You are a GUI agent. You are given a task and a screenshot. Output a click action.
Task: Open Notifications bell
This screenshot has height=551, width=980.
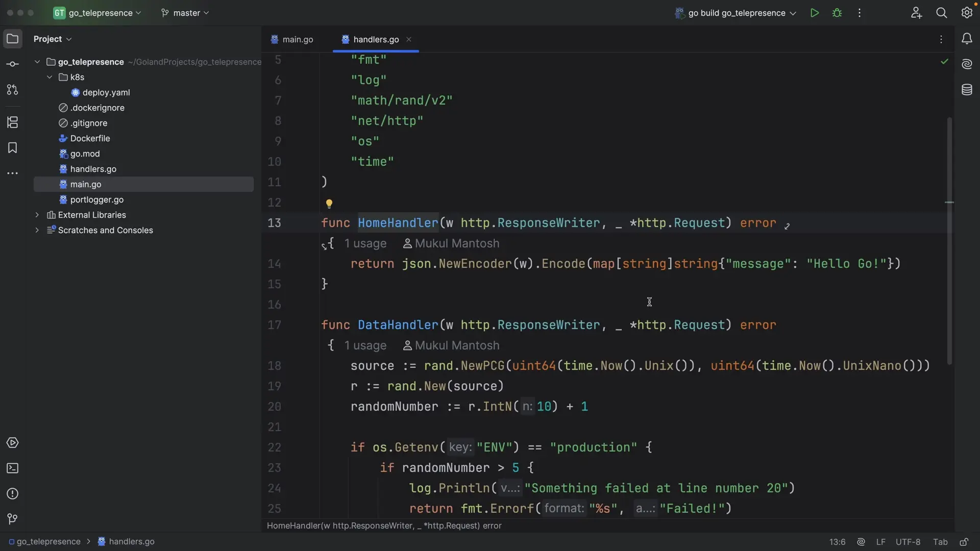[x=967, y=39]
